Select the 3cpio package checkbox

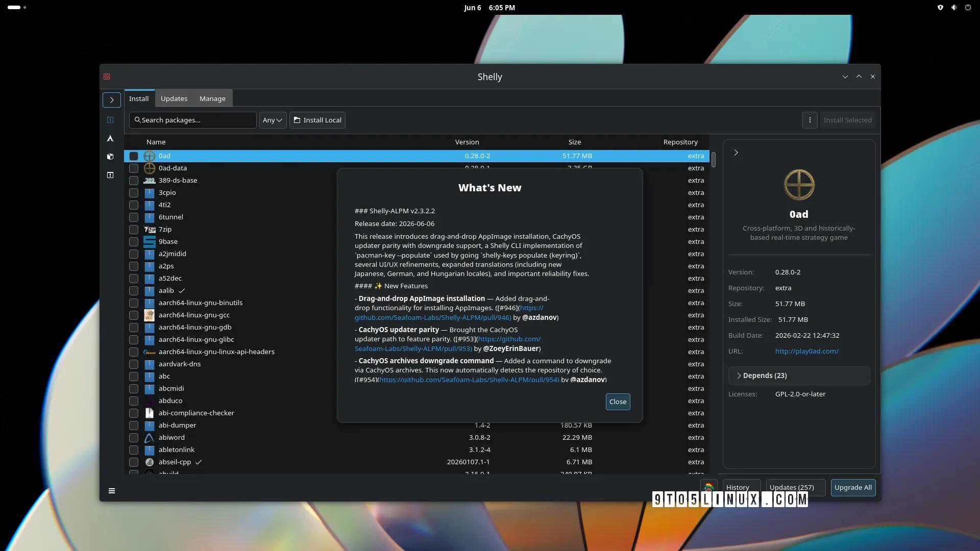134,192
